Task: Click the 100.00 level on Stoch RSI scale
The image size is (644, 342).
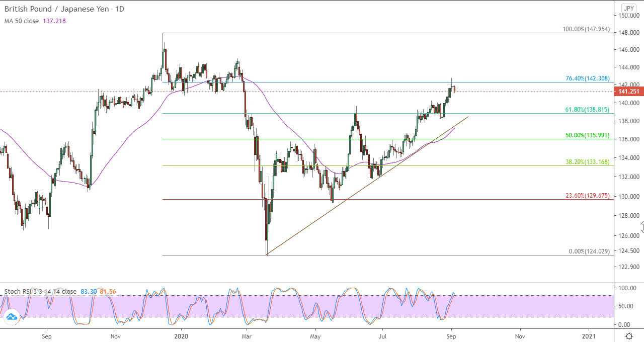Action: (628, 288)
